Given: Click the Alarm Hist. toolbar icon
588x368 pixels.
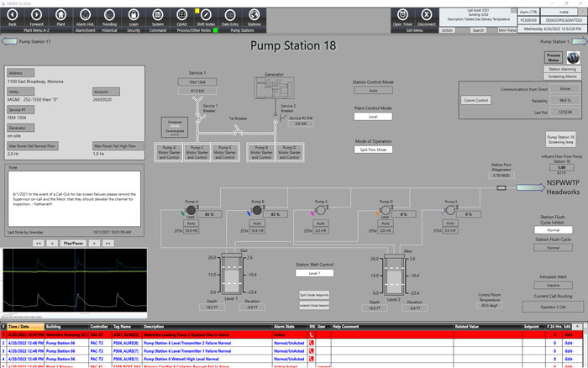Looking at the screenshot, I should pyautogui.click(x=85, y=16).
